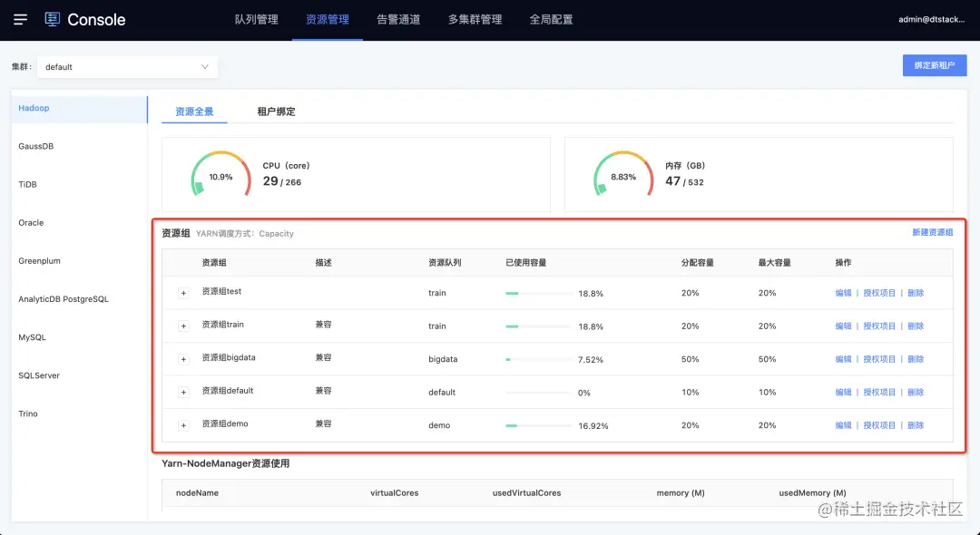980x535 pixels.
Task: Click 授权项目 for 资源组demo
Action: point(879,425)
